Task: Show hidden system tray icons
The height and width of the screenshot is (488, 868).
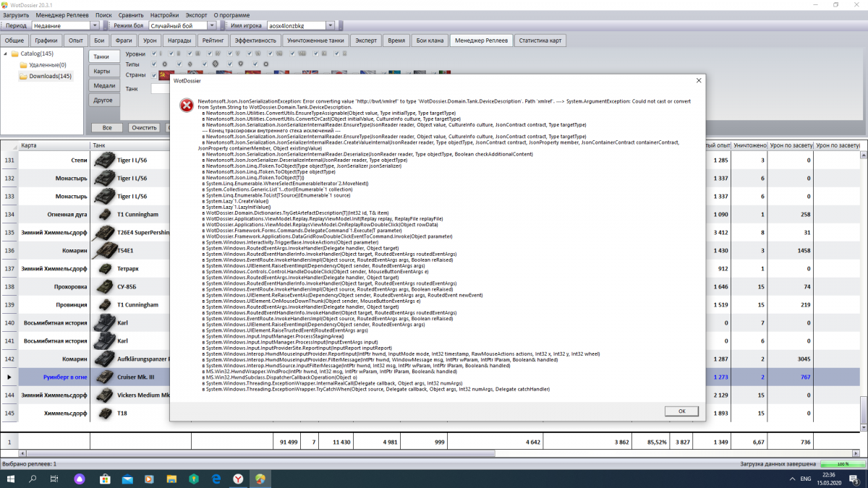Action: point(793,479)
